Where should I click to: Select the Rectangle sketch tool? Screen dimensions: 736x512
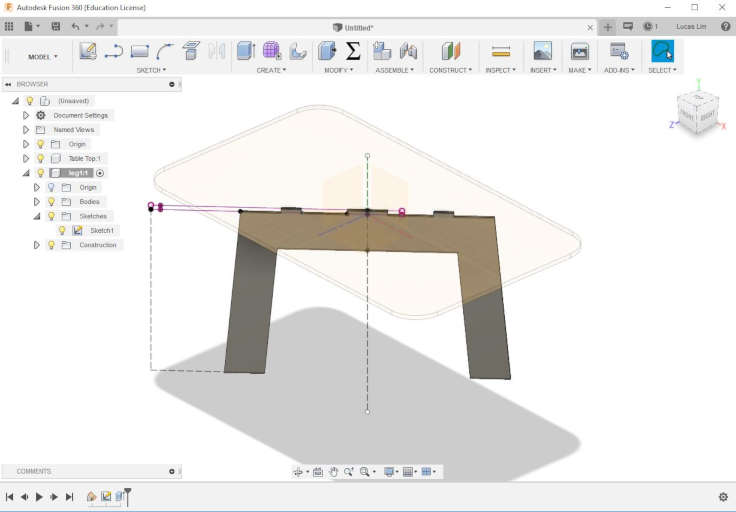coord(139,51)
